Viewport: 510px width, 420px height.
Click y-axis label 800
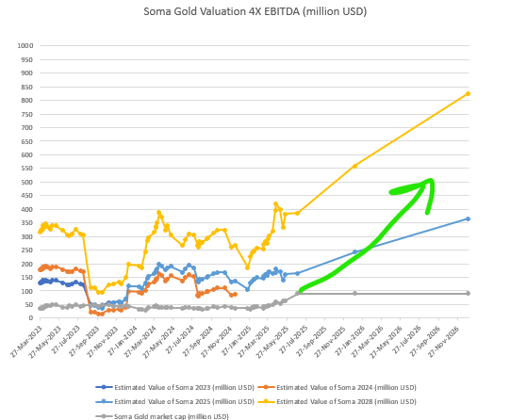pos(27,101)
